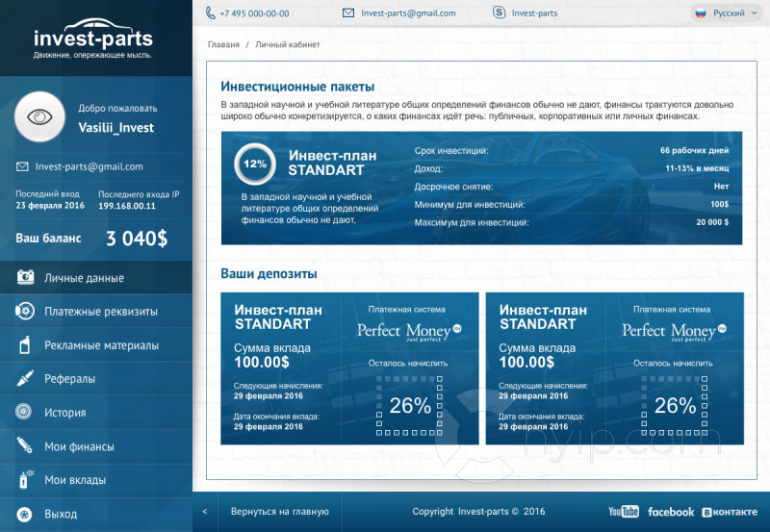
Task: Click the eye avatar icon
Action: coord(39,116)
